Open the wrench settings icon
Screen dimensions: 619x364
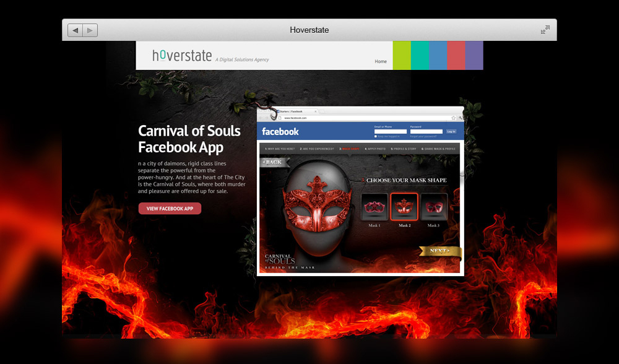pos(460,118)
